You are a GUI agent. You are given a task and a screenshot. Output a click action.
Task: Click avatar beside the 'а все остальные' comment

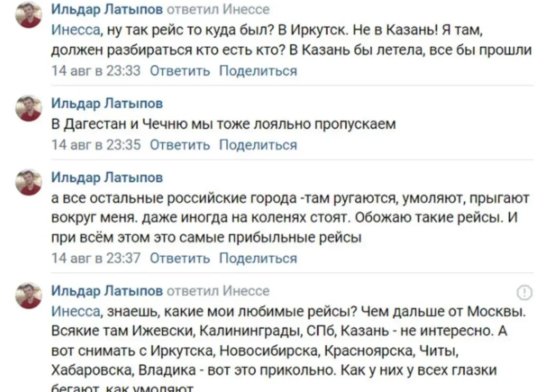[29, 182]
